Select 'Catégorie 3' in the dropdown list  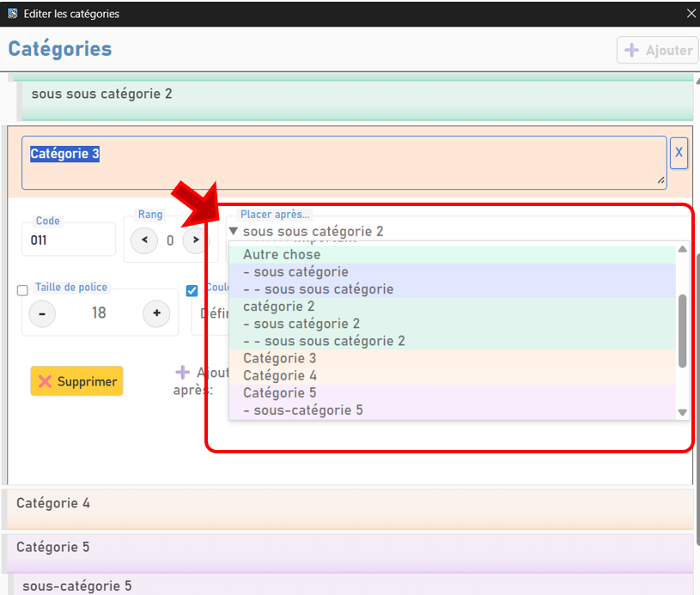pyautogui.click(x=452, y=358)
